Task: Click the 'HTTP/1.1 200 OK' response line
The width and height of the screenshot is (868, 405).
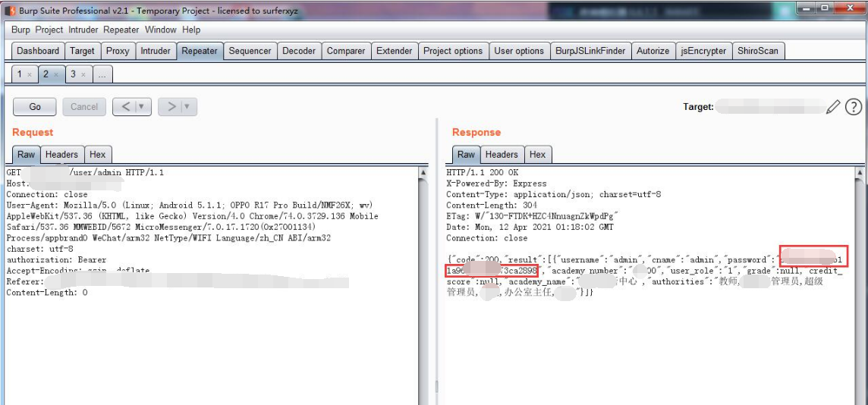Action: click(482, 173)
